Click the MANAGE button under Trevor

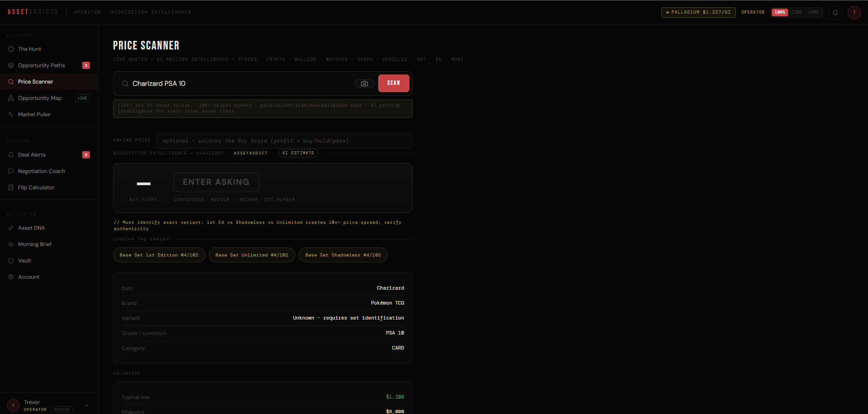[x=62, y=409]
